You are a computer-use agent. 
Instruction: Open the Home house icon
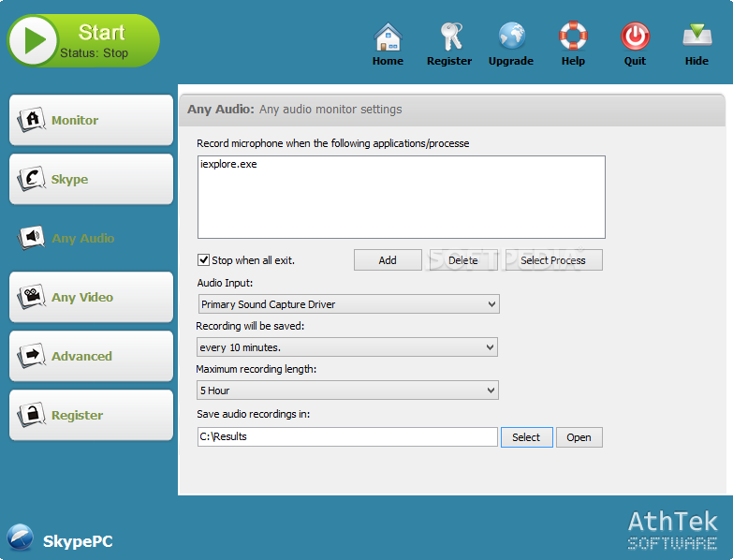pos(388,37)
